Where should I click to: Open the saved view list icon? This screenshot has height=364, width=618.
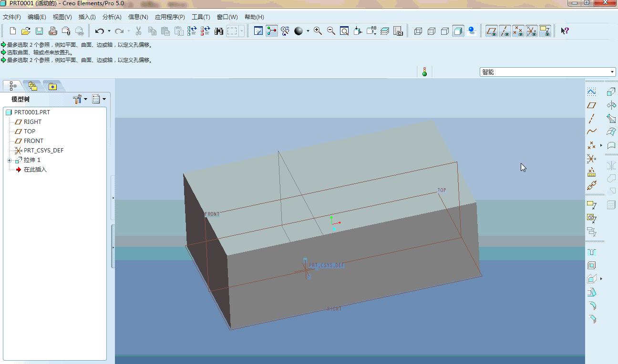tap(371, 31)
